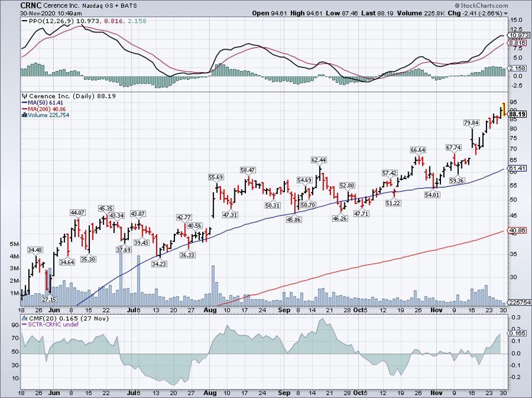This screenshot has width=532, height=398.
Task: Select the High 94.61 header value
Action: 306,13
